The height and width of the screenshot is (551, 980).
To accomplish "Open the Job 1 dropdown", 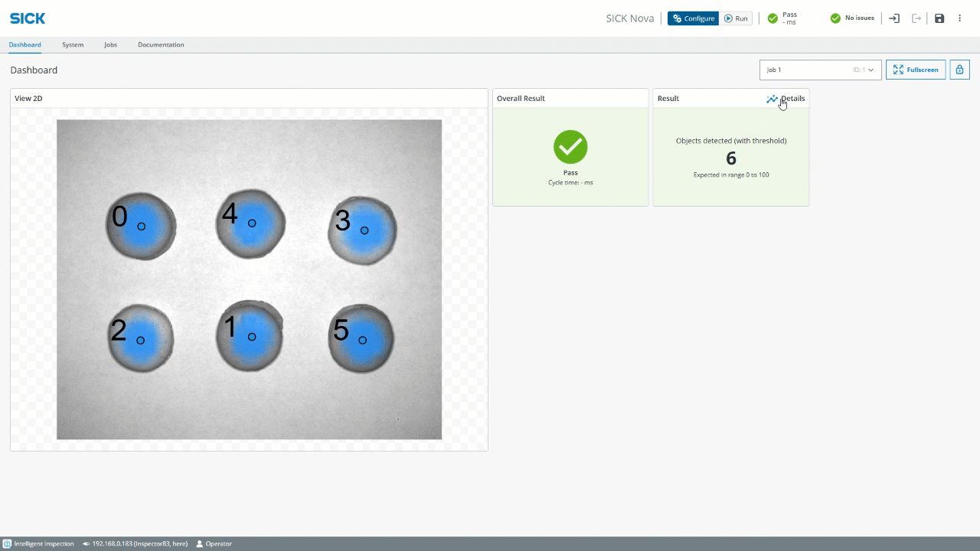I will [x=820, y=70].
